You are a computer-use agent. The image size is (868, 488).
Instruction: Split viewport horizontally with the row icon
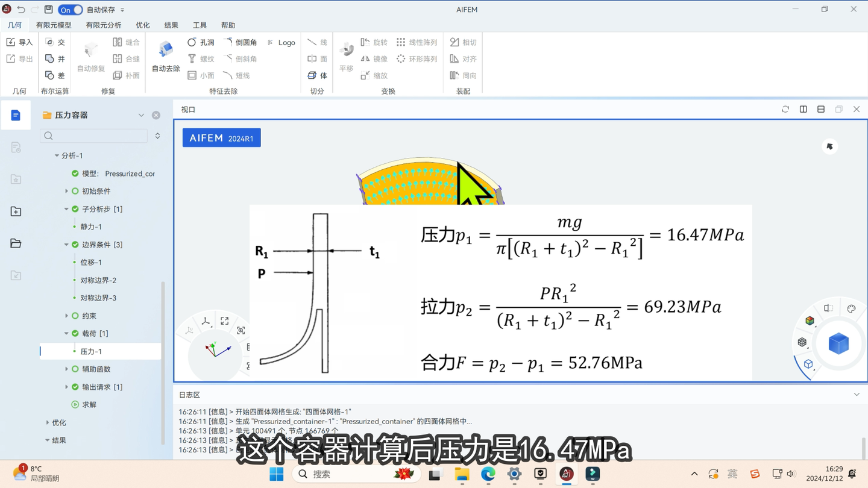click(821, 109)
